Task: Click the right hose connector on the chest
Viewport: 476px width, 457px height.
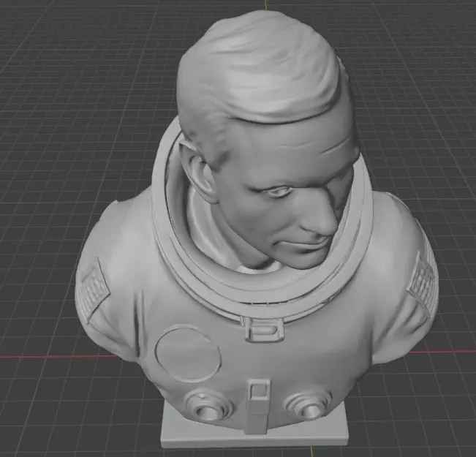Action: coord(308,405)
